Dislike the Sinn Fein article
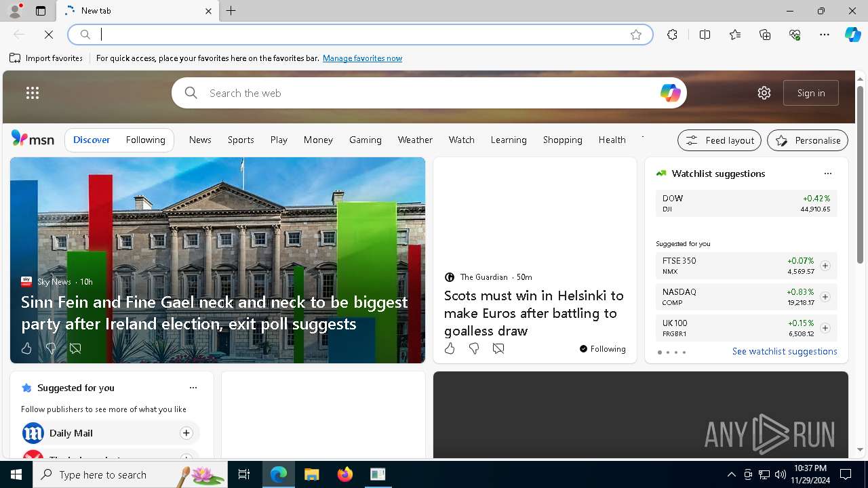Viewport: 868px width, 488px height. tap(51, 348)
